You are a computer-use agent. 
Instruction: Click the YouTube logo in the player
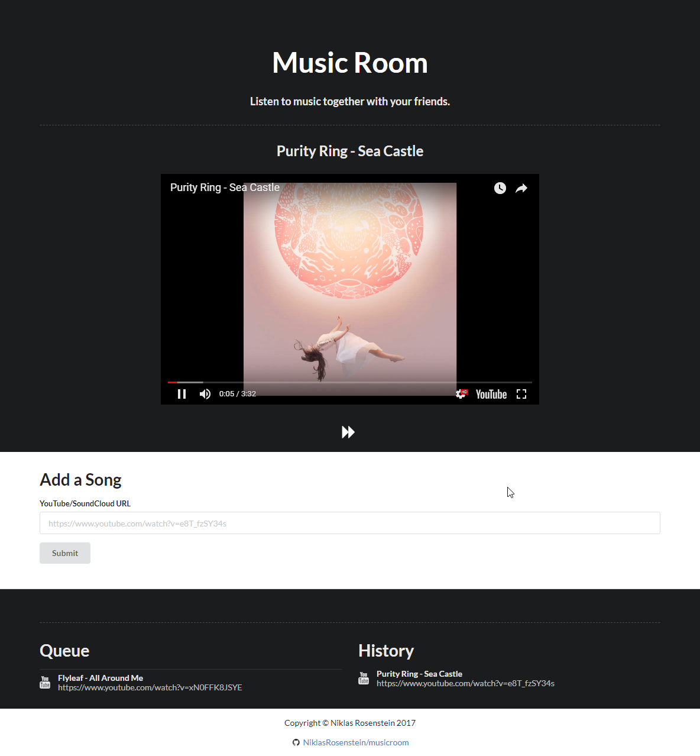pos(491,395)
